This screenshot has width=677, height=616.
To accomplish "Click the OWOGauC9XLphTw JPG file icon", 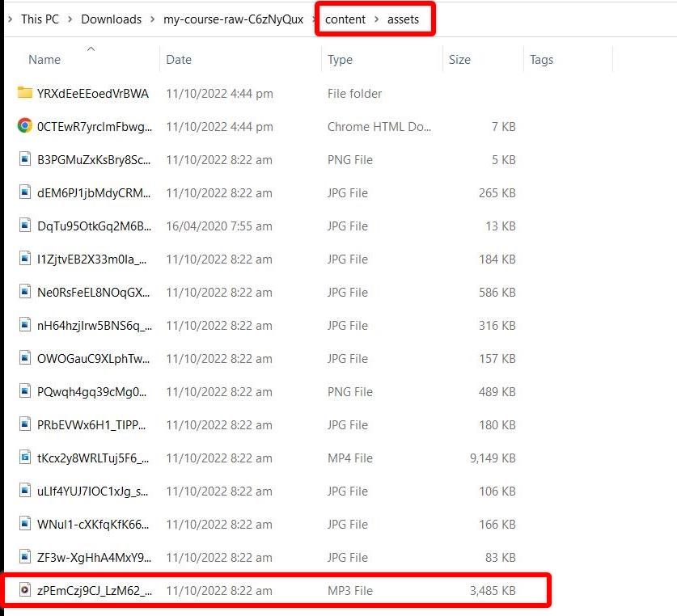I will 25,358.
